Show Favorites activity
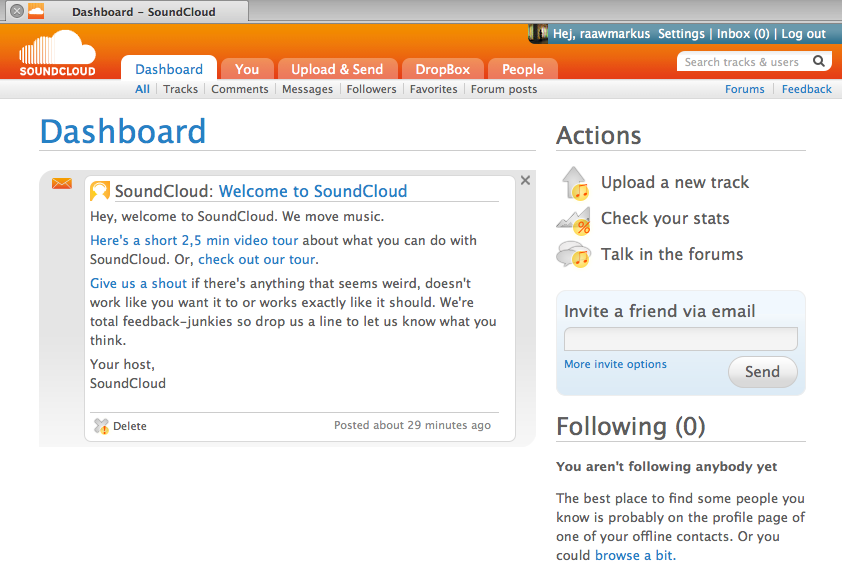This screenshot has width=842, height=569. tap(433, 89)
